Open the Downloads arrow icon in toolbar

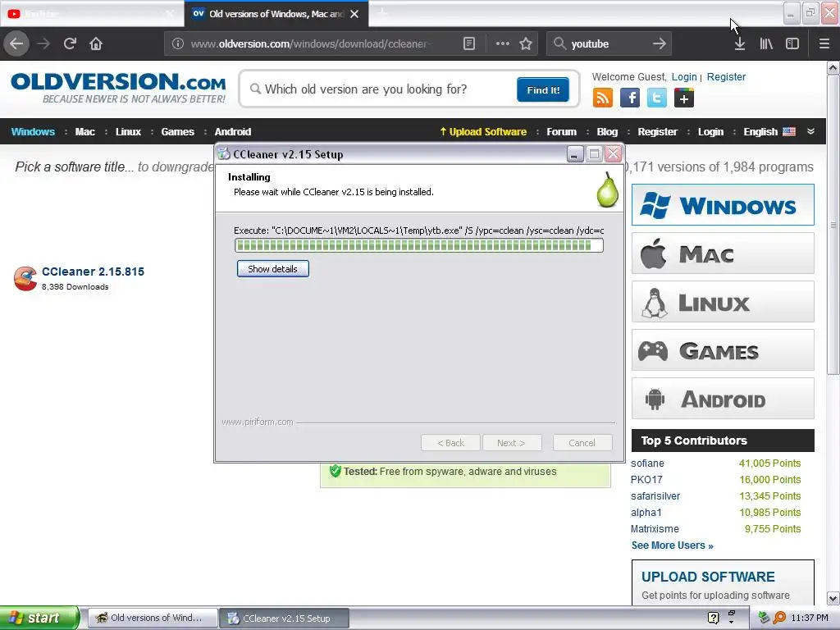tap(740, 43)
